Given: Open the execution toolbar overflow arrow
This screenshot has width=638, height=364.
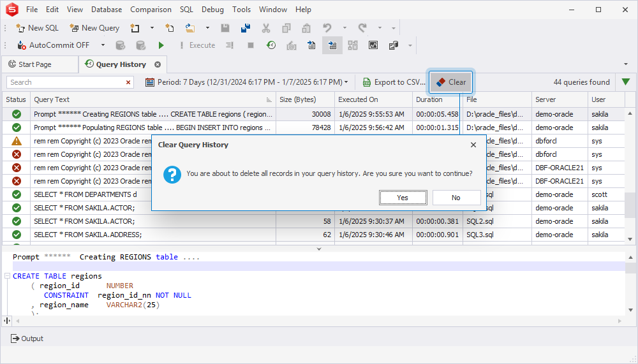Looking at the screenshot, I should pyautogui.click(x=410, y=45).
